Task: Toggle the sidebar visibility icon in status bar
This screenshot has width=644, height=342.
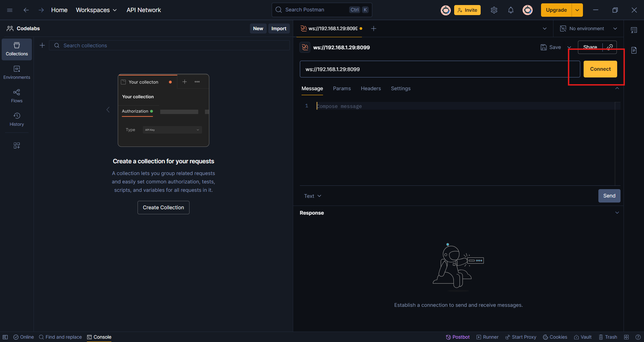Action: tap(5, 337)
